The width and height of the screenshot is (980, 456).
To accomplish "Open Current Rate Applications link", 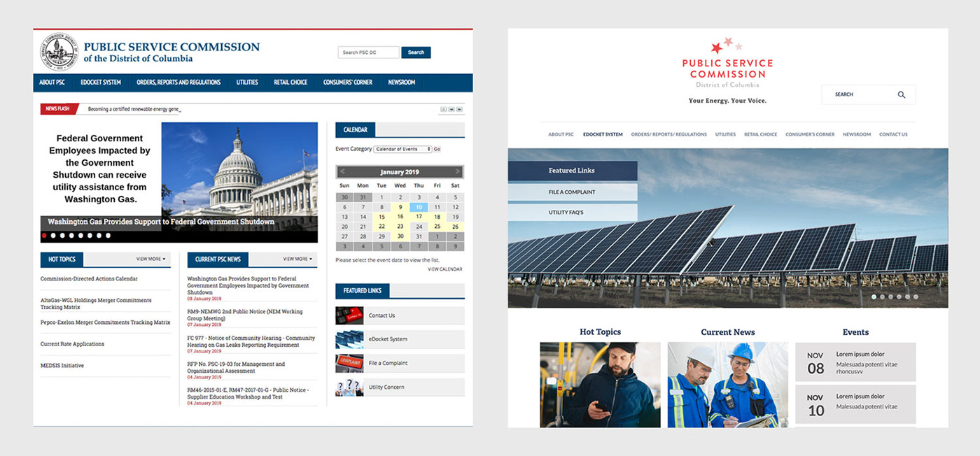I will [72, 344].
